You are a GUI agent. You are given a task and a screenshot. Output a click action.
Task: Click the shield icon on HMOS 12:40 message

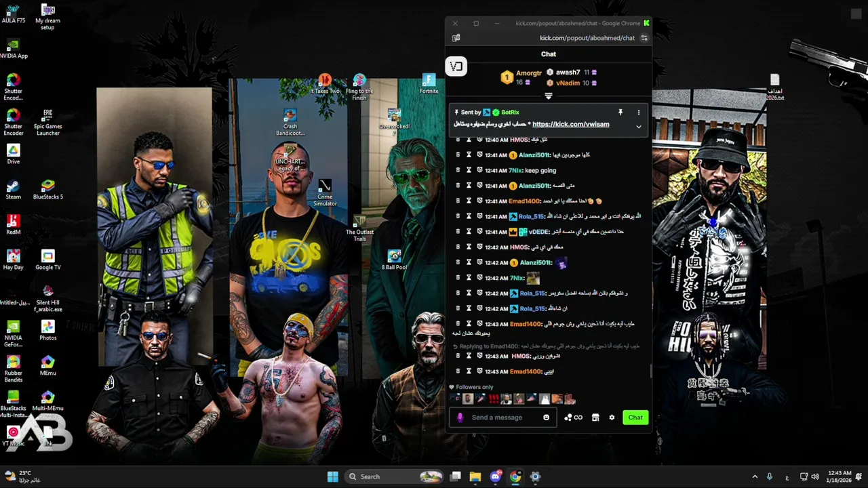click(x=479, y=140)
